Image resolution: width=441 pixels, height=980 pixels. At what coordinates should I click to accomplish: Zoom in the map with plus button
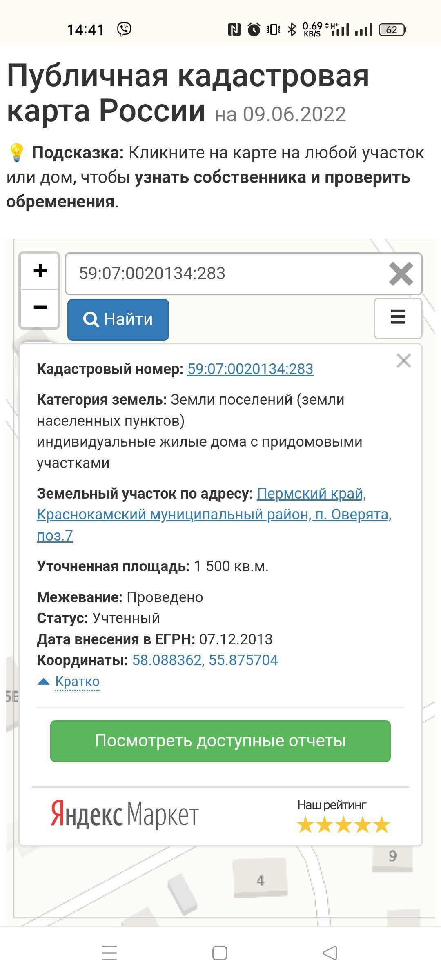point(40,271)
